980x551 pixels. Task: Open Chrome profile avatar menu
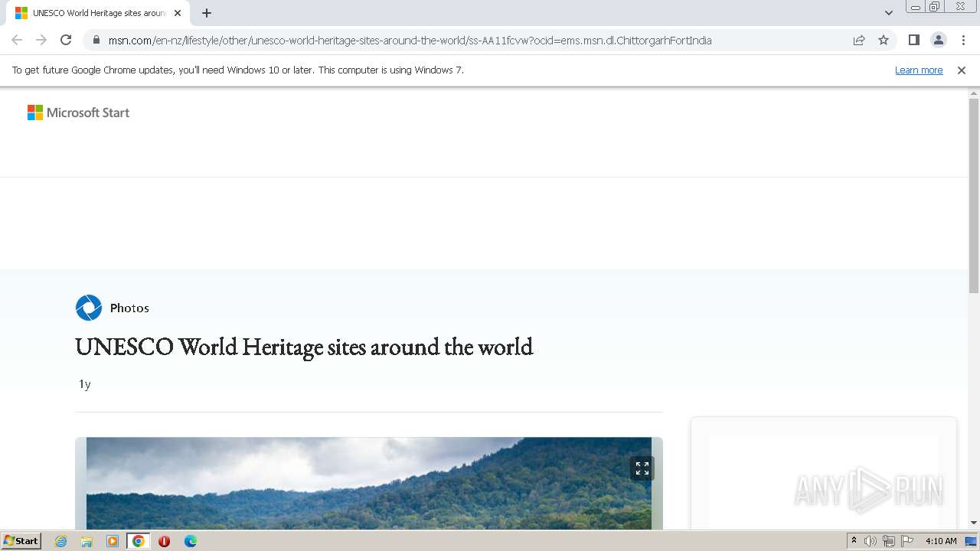pyautogui.click(x=939, y=40)
